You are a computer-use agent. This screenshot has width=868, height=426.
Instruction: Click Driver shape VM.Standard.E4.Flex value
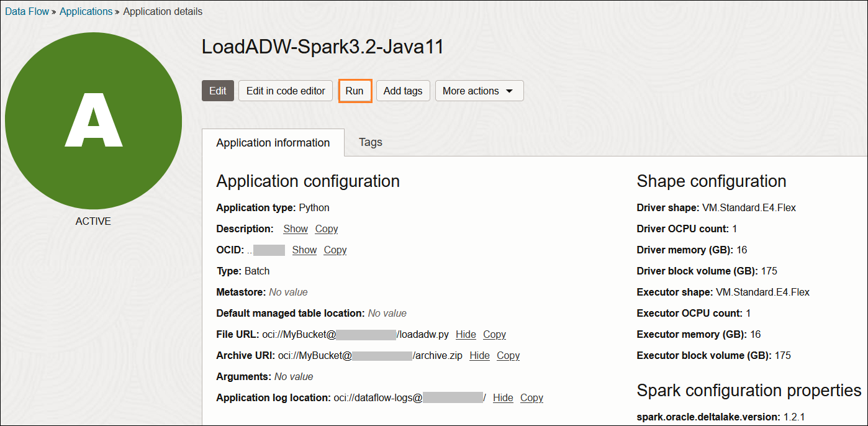coord(749,207)
